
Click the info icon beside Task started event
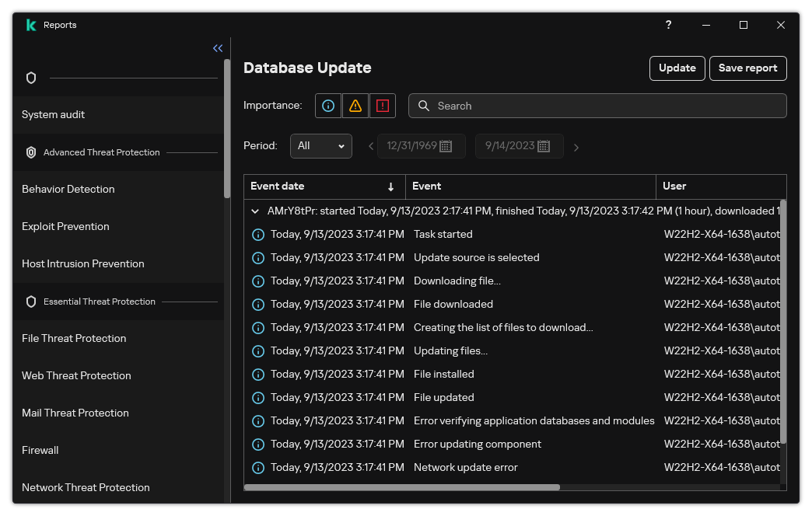pos(257,234)
